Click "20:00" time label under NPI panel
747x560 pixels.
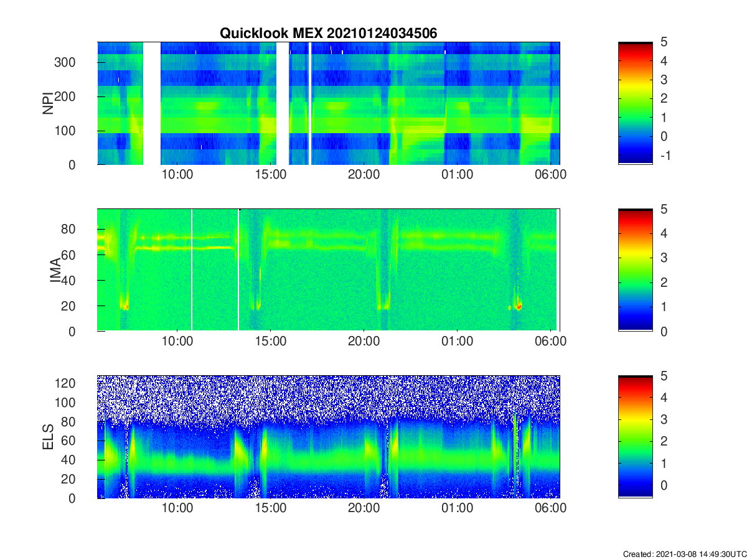pos(364,175)
